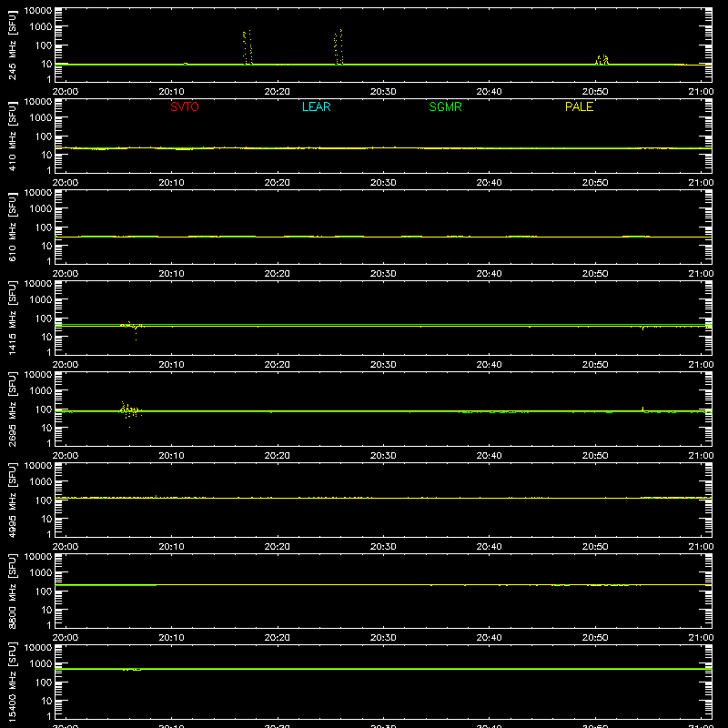The height and width of the screenshot is (728, 728).
Task: Click the 20:10 label under the 245 MHz plot
Action: click(x=171, y=92)
